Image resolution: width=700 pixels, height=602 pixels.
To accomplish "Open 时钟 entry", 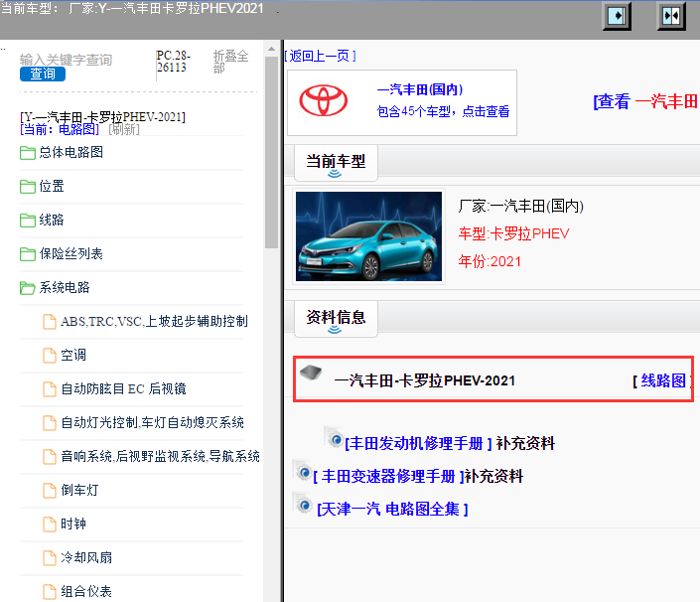I will (73, 524).
